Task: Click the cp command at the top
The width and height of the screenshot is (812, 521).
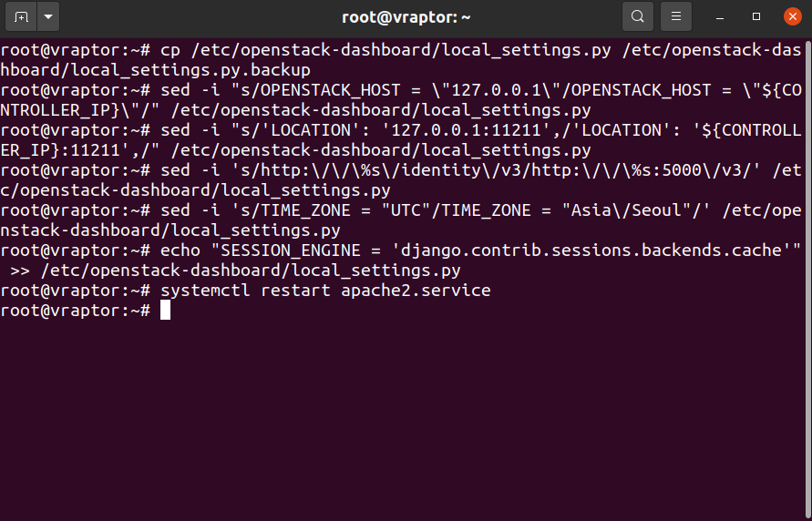Action: click(170, 49)
